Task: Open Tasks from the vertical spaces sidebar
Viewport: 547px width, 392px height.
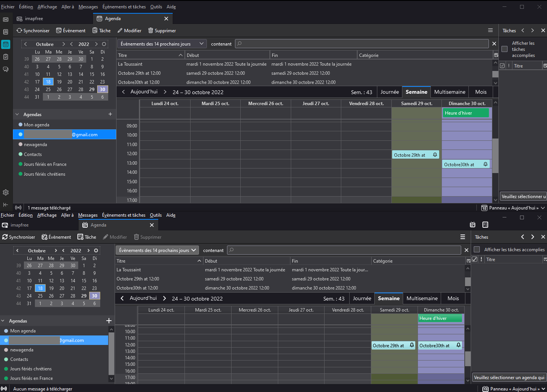Action: tap(6, 57)
